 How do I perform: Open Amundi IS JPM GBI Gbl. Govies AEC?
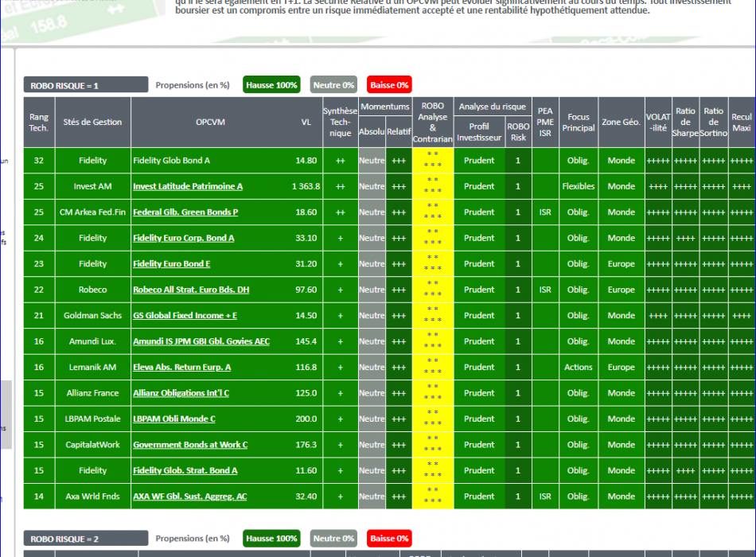pyautogui.click(x=201, y=341)
